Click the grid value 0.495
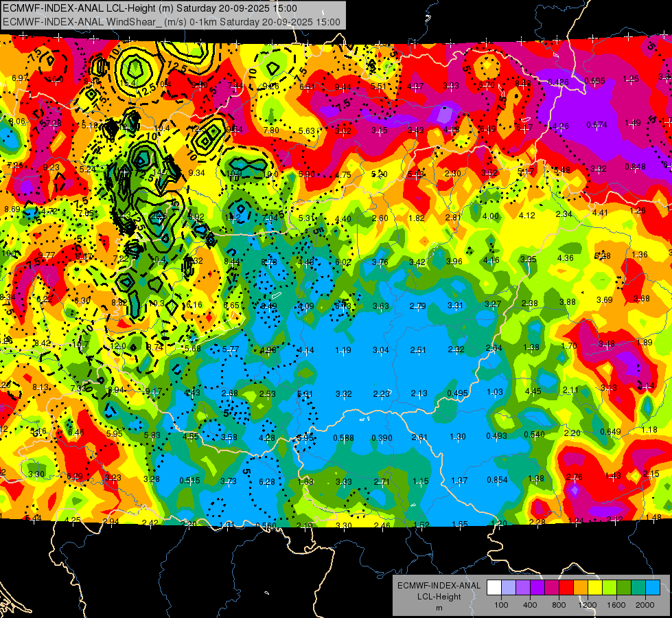The height and width of the screenshot is (618, 672). [x=457, y=393]
